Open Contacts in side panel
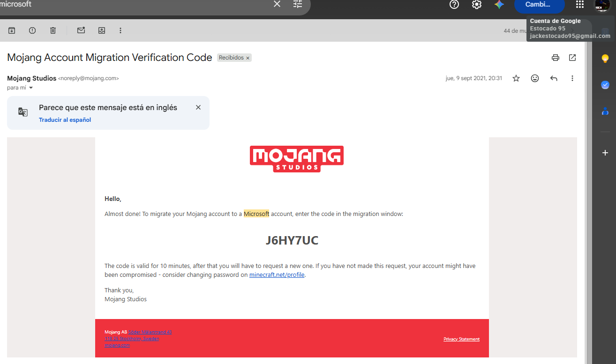Viewport: 616px width, 364px height. click(x=605, y=111)
